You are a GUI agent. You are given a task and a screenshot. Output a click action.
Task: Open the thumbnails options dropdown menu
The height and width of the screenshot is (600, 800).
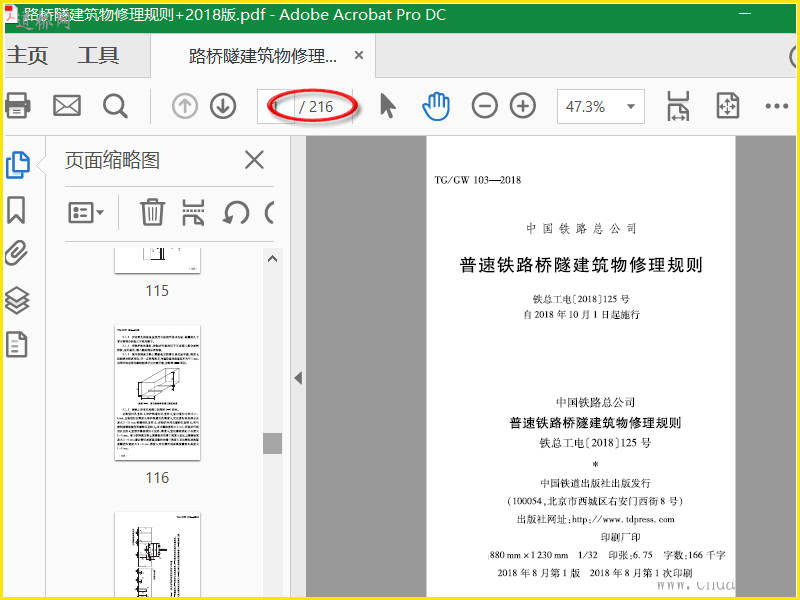pyautogui.click(x=86, y=212)
